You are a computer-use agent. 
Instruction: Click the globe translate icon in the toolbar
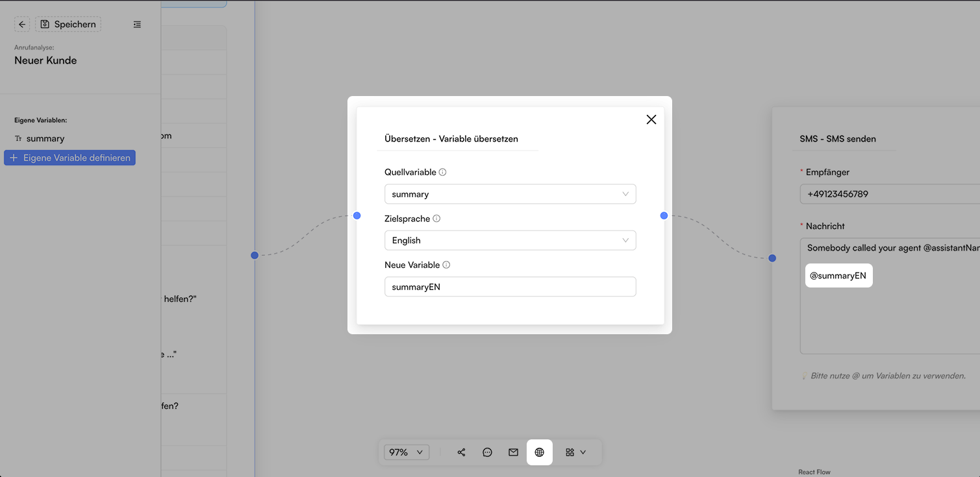point(539,452)
